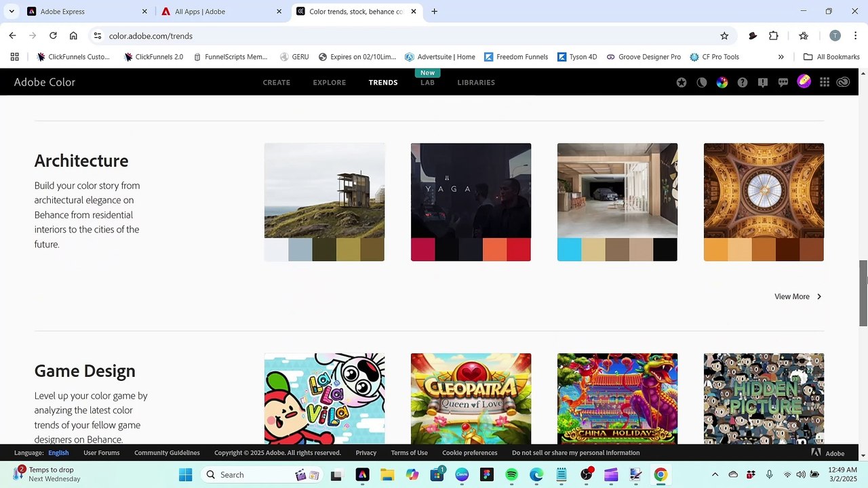
Task: Change the footer language from English
Action: (58, 453)
